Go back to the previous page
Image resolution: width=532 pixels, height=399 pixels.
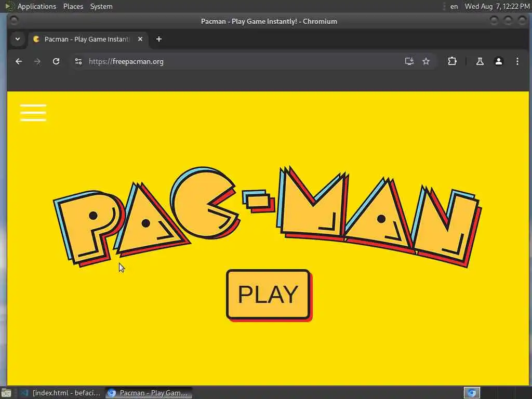pos(19,61)
